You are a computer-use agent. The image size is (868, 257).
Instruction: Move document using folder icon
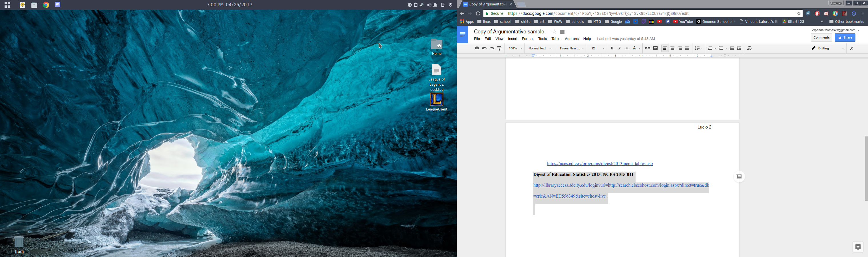(x=562, y=32)
